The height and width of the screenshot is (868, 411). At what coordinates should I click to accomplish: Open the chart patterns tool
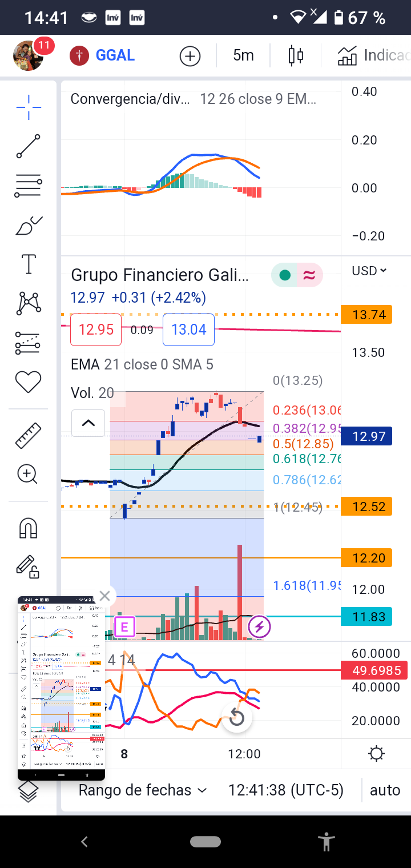coord(28,303)
